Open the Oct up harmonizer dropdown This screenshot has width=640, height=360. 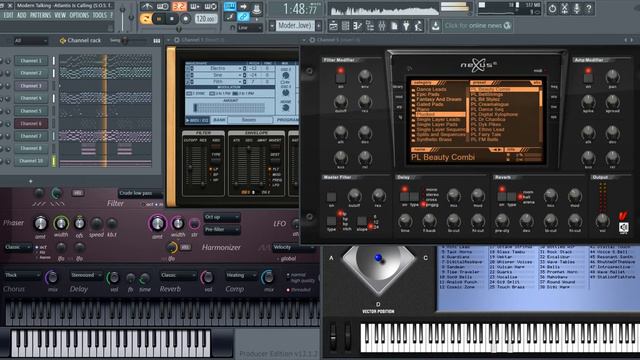(222, 218)
